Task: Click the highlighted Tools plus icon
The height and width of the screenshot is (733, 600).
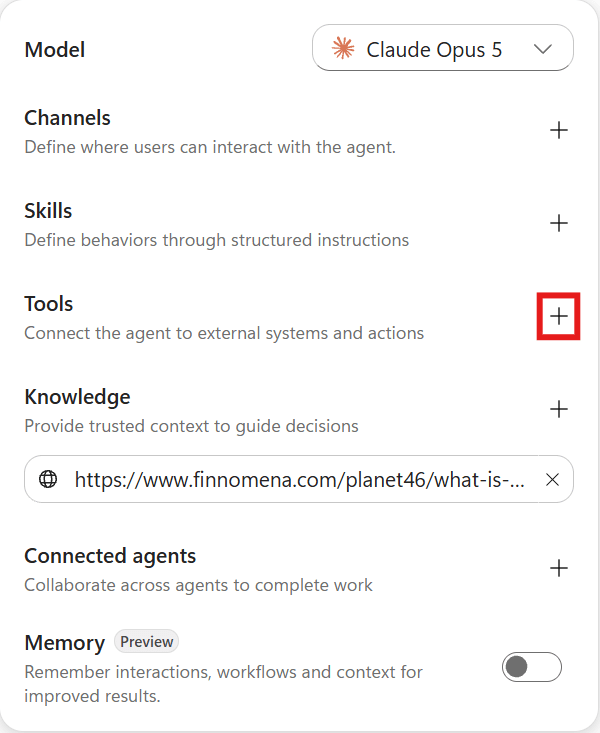Action: (x=558, y=316)
